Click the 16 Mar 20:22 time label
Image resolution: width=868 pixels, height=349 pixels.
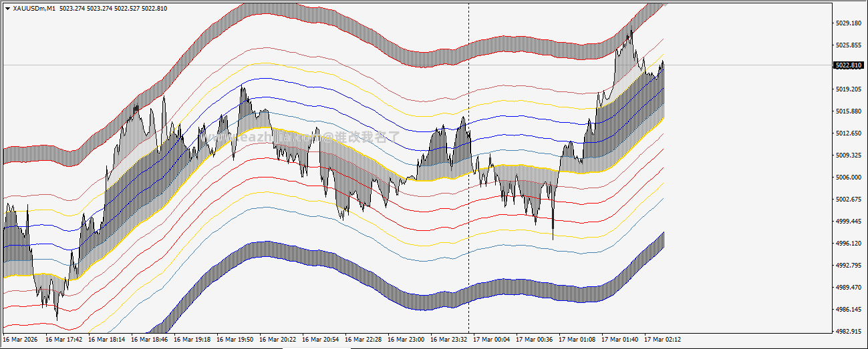pos(278,340)
